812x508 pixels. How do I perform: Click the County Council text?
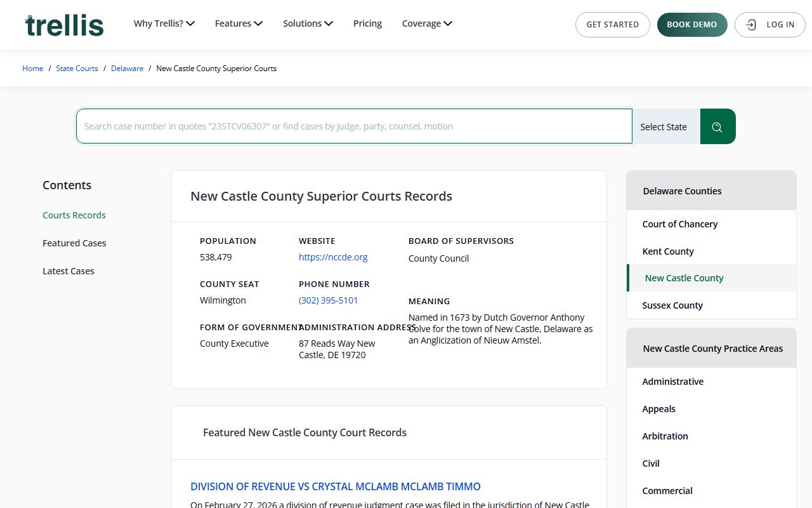(438, 258)
